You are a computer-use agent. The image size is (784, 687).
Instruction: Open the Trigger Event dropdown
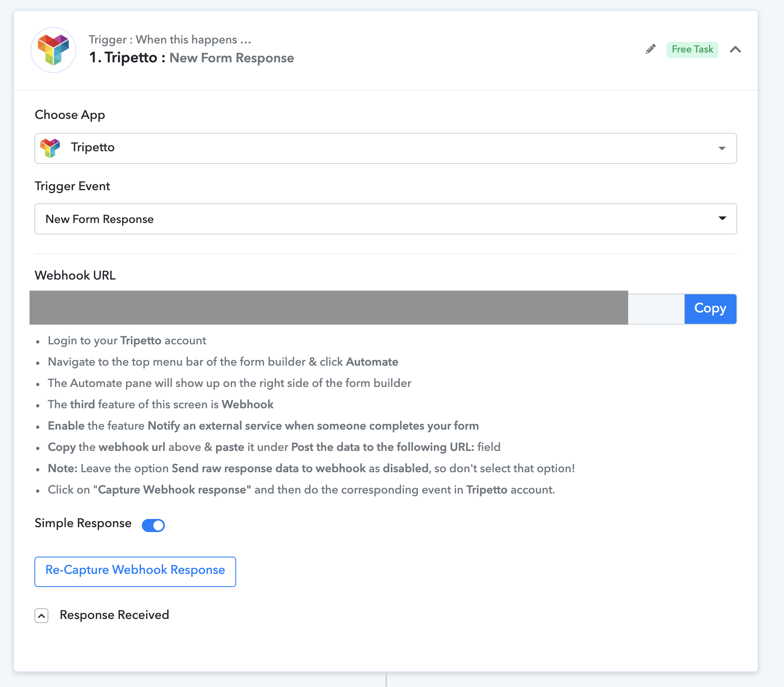tap(385, 219)
